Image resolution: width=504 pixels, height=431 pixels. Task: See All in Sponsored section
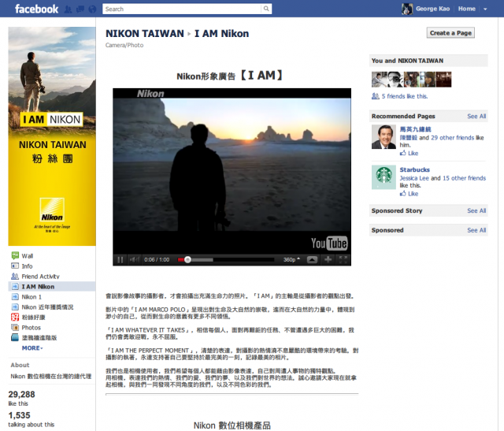coord(476,230)
